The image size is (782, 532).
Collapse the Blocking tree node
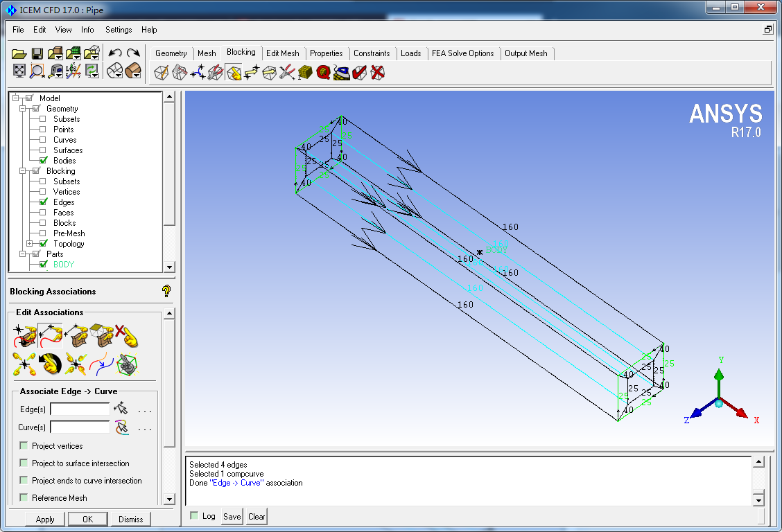[x=22, y=171]
